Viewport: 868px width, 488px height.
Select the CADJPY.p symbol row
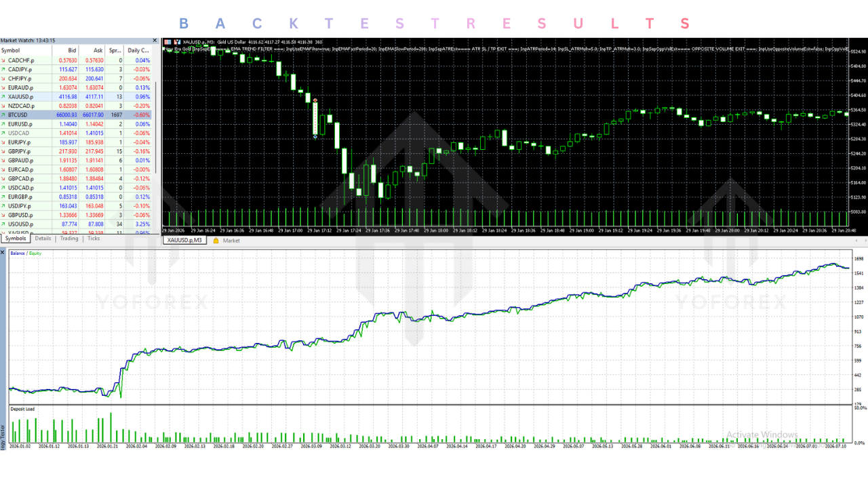[76, 69]
